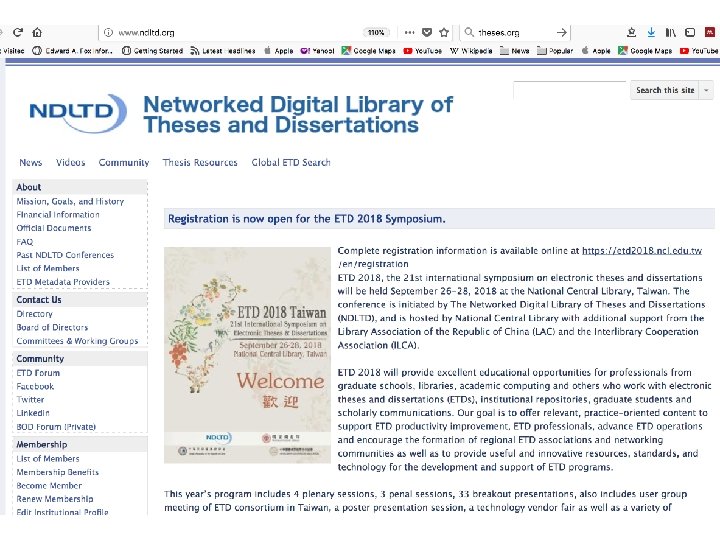Open the Getting Started bookmark
The image size is (720, 540).
152,51
